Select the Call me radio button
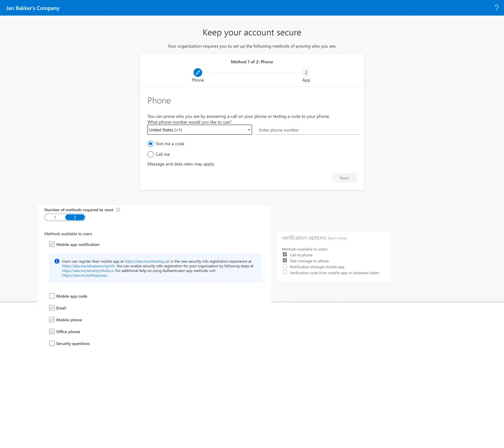This screenshot has width=504, height=448. 150,154
